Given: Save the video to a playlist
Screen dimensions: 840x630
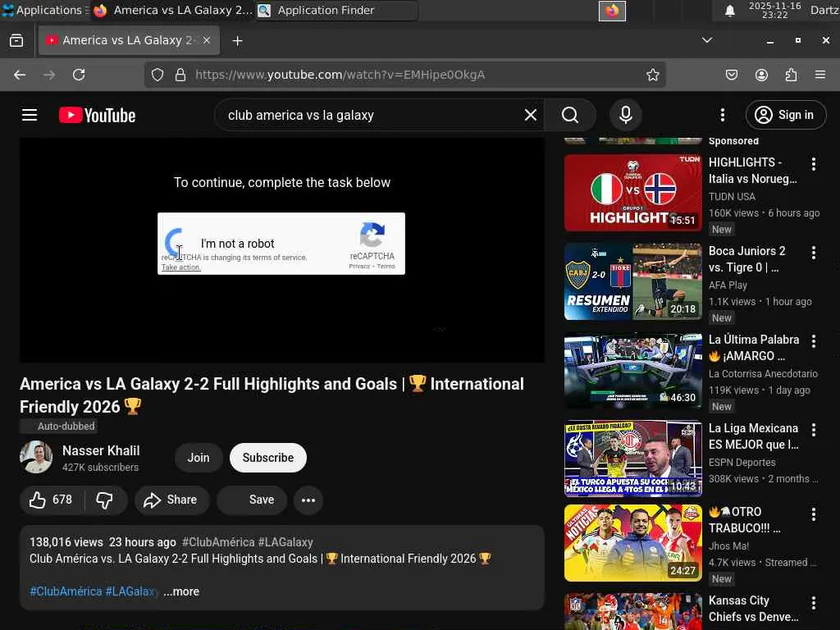Looking at the screenshot, I should [x=252, y=500].
